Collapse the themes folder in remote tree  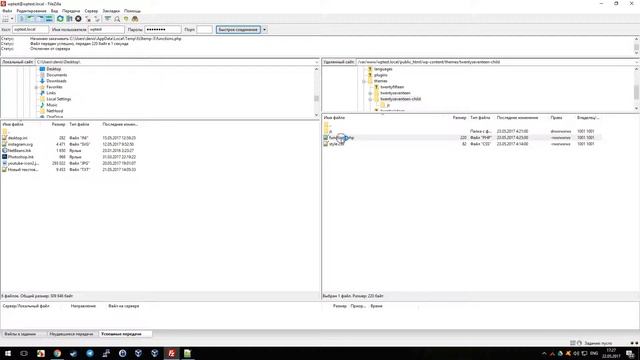click(x=364, y=81)
